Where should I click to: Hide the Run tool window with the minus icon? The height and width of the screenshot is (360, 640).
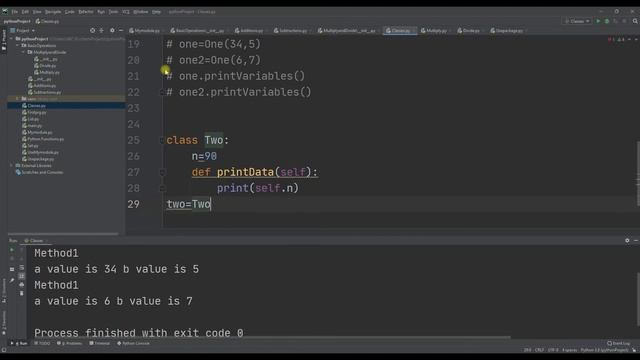636,241
